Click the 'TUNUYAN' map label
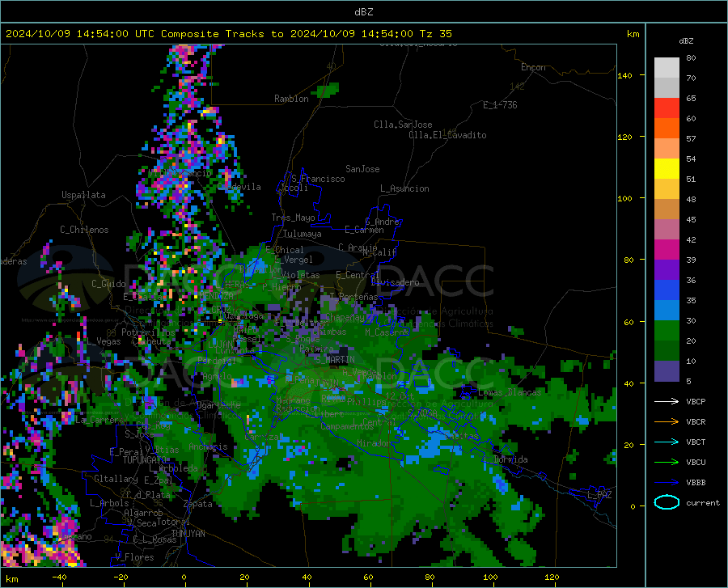728x588 pixels. 188,534
